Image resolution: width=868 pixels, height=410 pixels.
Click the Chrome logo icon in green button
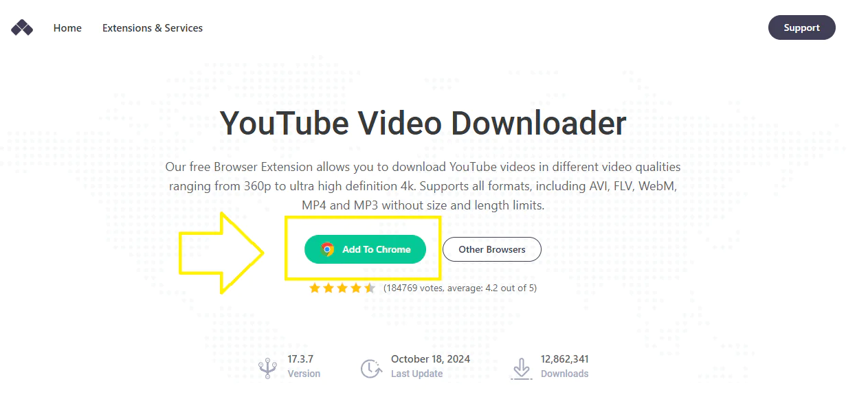point(328,249)
